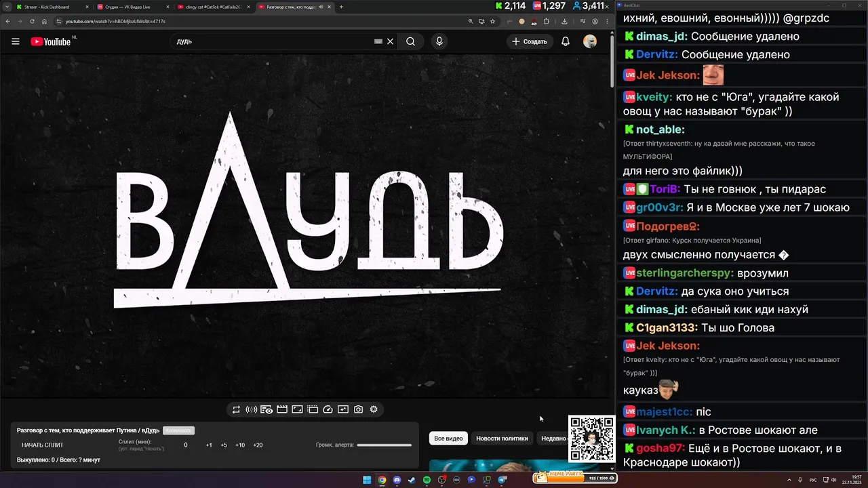The image size is (868, 488).
Task: Click the page vertical scrollbar
Action: (x=612, y=61)
